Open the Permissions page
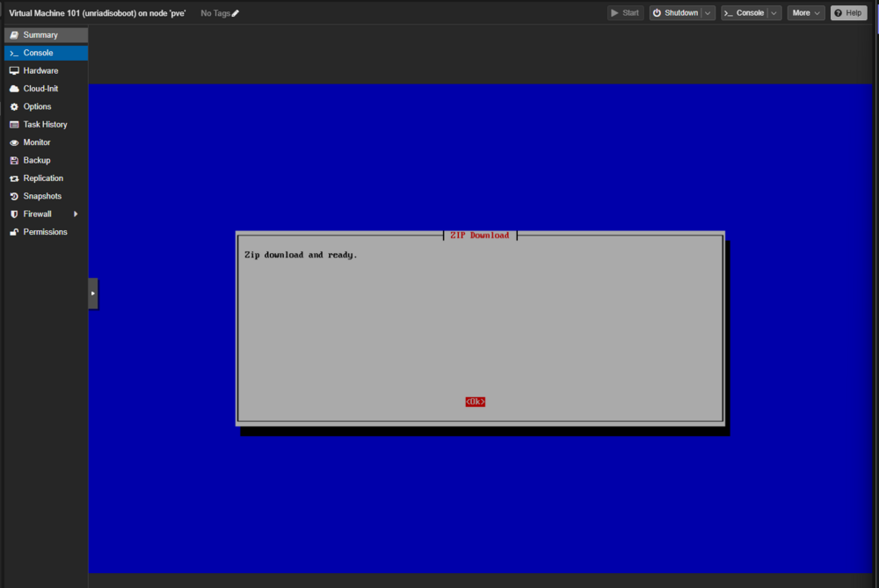The height and width of the screenshot is (588, 879). coord(46,232)
